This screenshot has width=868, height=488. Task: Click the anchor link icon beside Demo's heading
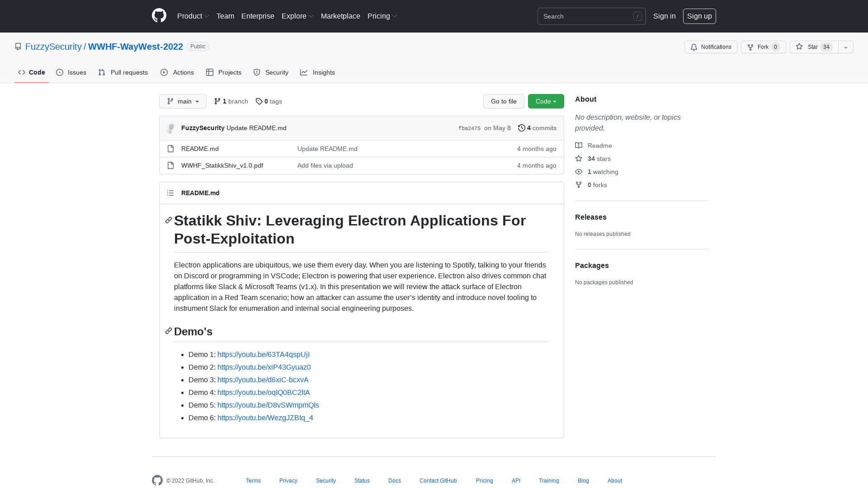(x=169, y=331)
